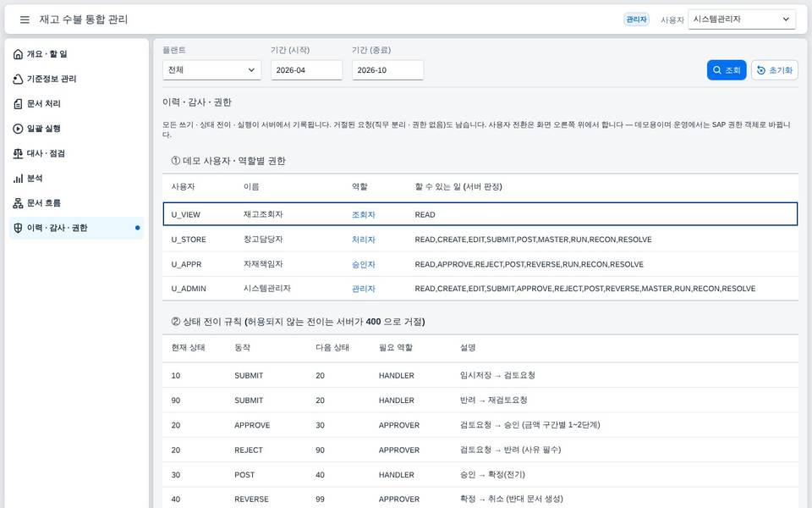Click the 초기화 reset button
Image resolution: width=812 pixels, height=508 pixels.
[x=775, y=70]
